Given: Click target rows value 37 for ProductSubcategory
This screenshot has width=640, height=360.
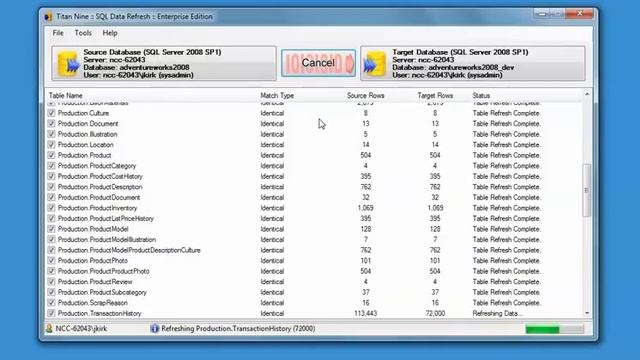Looking at the screenshot, I should click(x=435, y=293).
